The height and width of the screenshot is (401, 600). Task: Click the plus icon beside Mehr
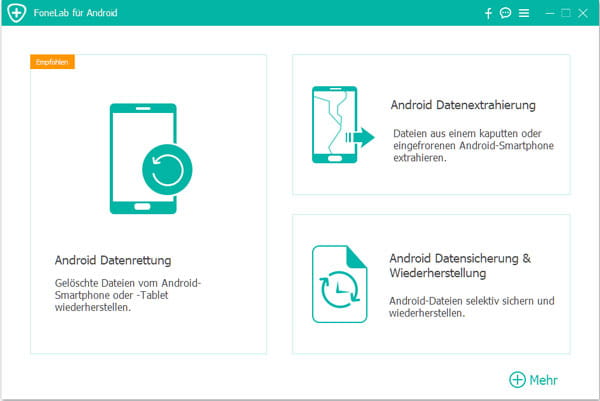(x=517, y=380)
